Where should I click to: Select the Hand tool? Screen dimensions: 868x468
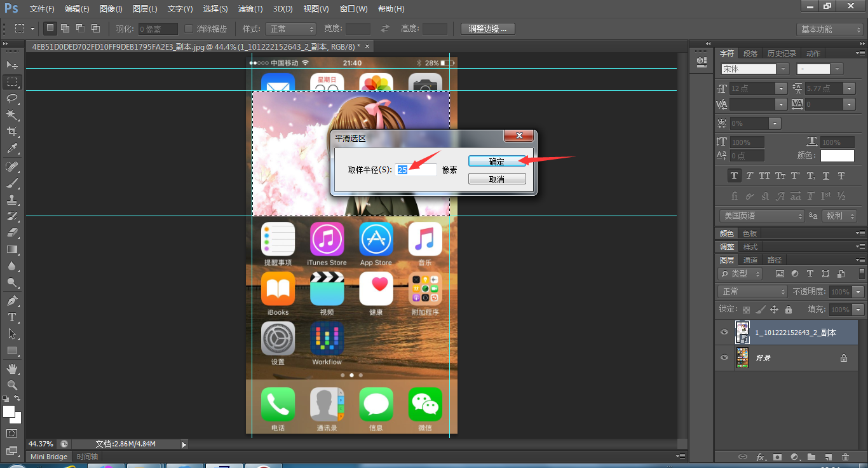click(x=11, y=368)
